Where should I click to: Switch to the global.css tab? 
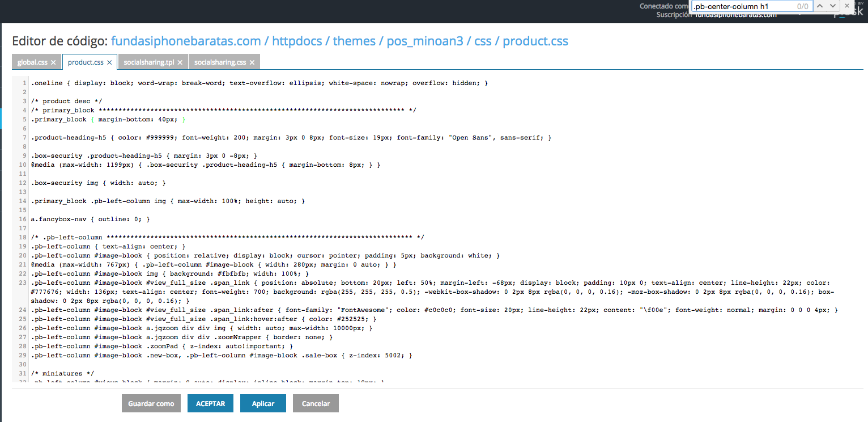pyautogui.click(x=32, y=62)
